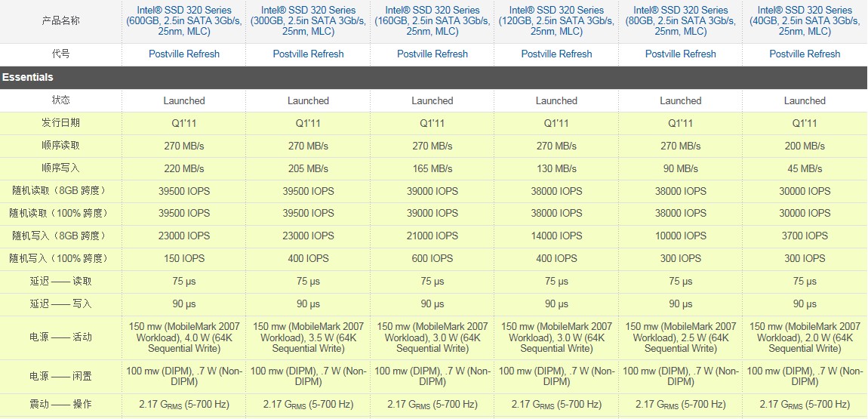Select the 随机写入（100% 跨度） row label
This screenshot has height=419, width=868.
(59, 258)
